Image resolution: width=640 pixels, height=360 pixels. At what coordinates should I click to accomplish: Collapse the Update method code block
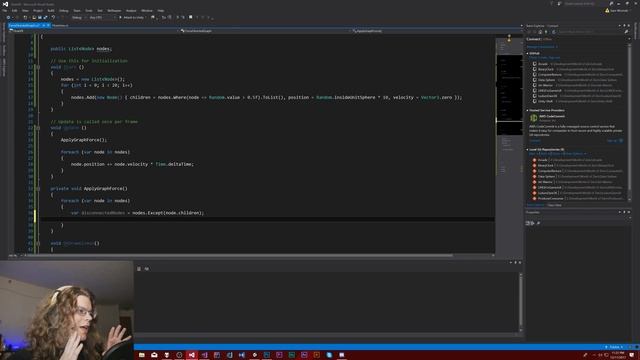(38, 128)
